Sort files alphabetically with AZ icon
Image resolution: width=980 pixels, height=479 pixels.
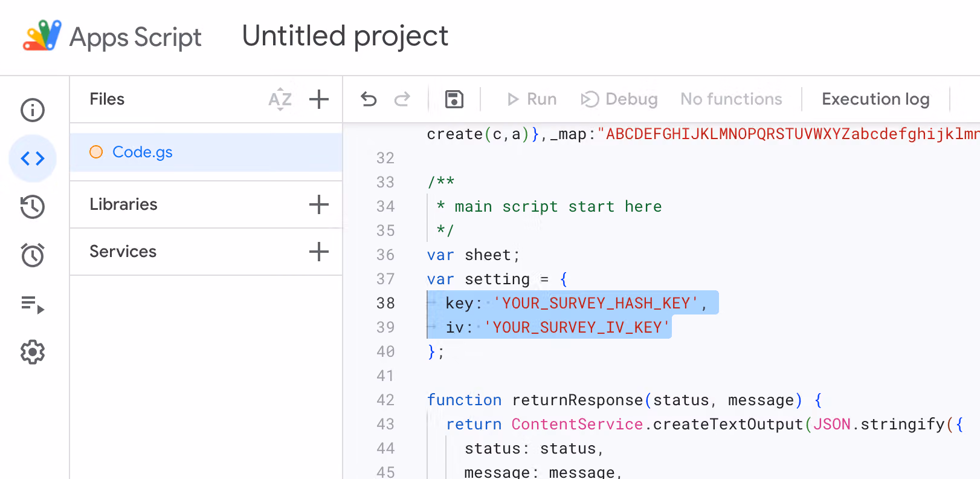pyautogui.click(x=280, y=99)
